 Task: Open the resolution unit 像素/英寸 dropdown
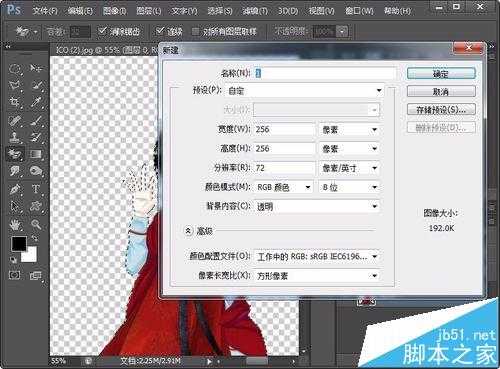[x=349, y=168]
